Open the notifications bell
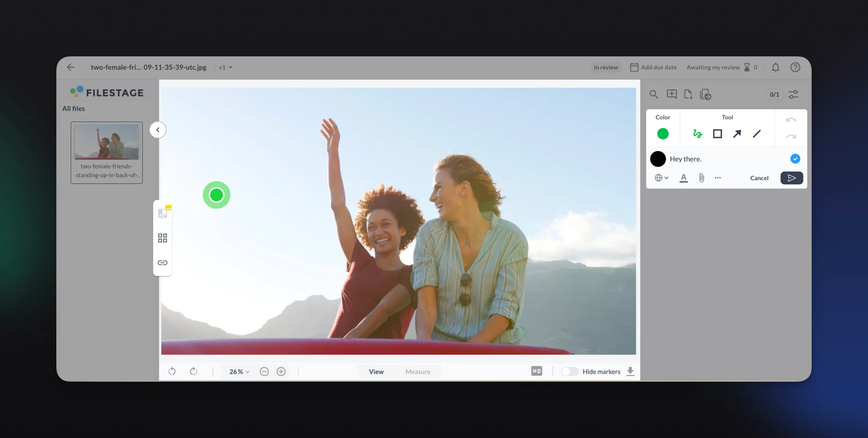 click(x=775, y=68)
